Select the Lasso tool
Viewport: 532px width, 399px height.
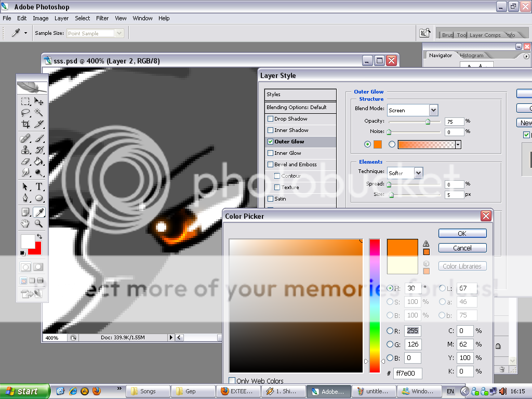[x=25, y=113]
